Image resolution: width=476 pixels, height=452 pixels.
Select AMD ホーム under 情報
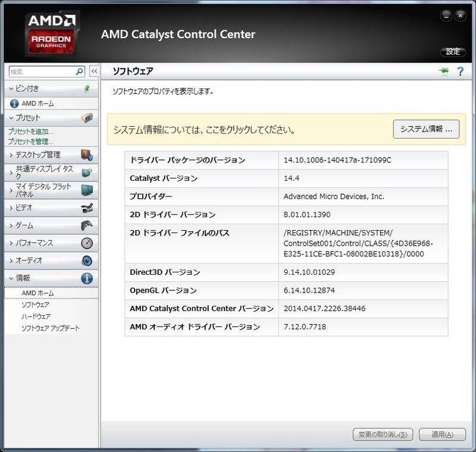click(x=51, y=293)
